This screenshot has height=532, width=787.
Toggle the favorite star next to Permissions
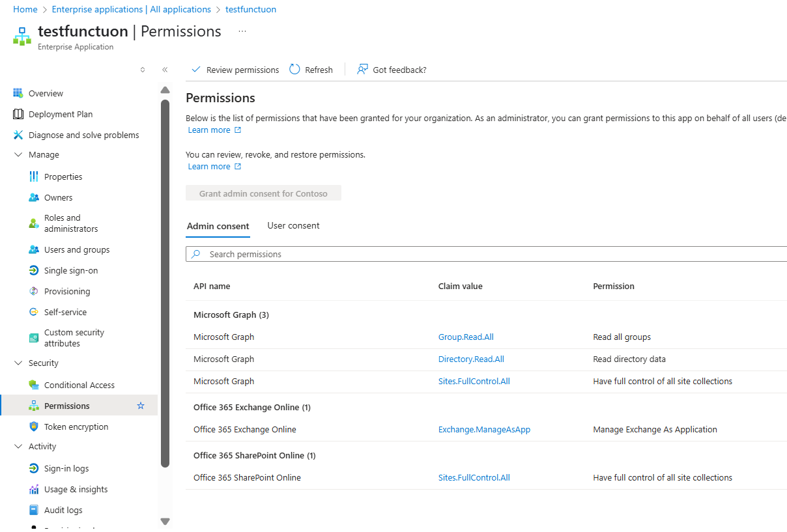tap(140, 405)
